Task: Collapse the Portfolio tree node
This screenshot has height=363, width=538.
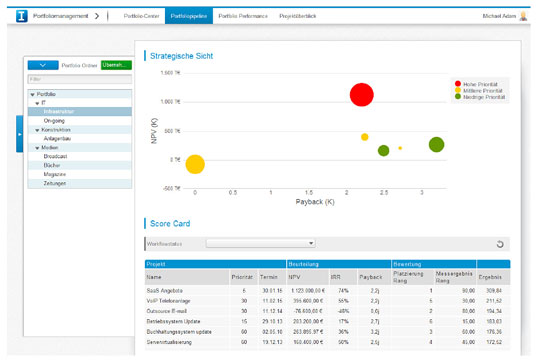Action: coord(33,94)
